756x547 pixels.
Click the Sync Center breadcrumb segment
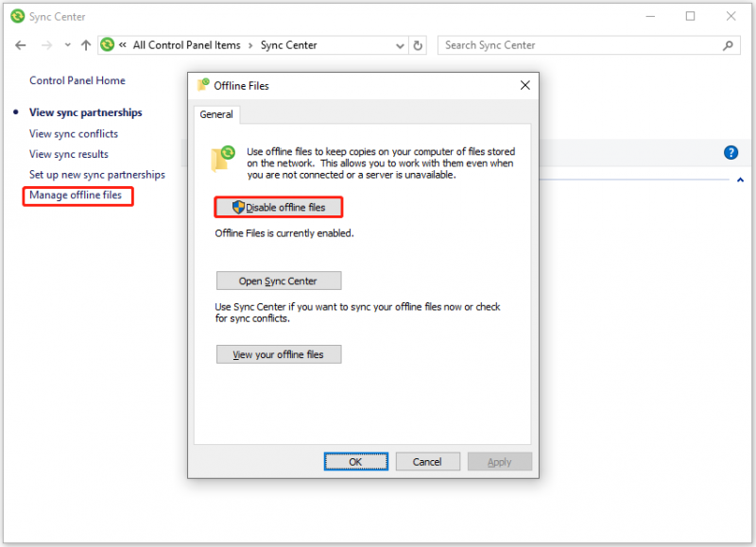pyautogui.click(x=289, y=45)
